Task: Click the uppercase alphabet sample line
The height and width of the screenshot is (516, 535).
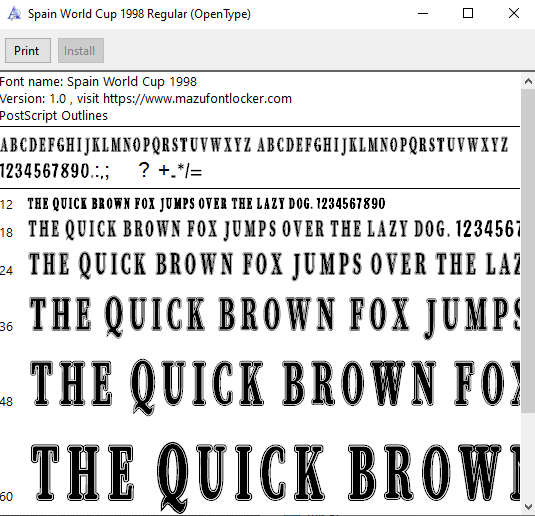Action: pos(254,145)
